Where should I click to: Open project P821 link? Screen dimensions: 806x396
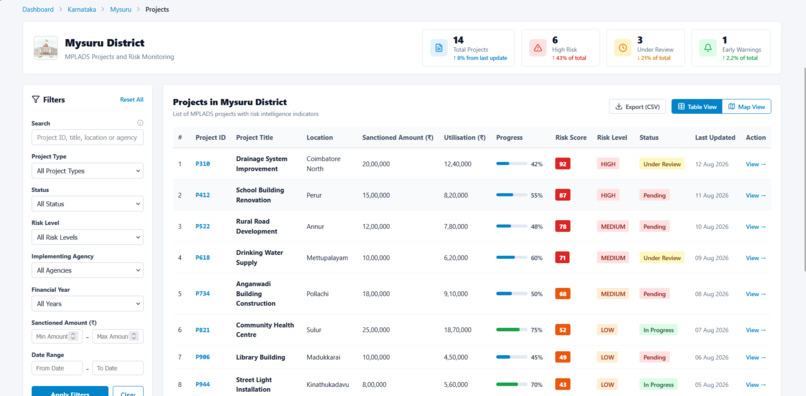[203, 330]
